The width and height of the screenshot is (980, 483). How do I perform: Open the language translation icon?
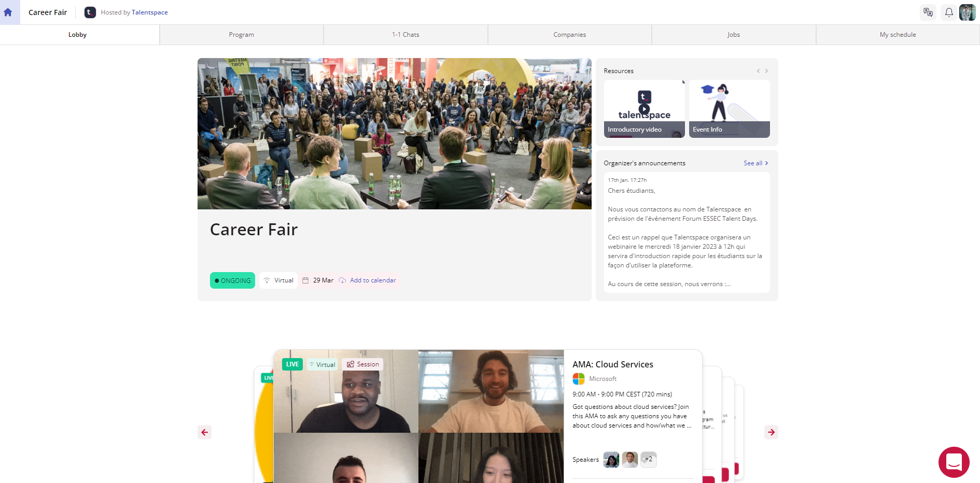(928, 12)
